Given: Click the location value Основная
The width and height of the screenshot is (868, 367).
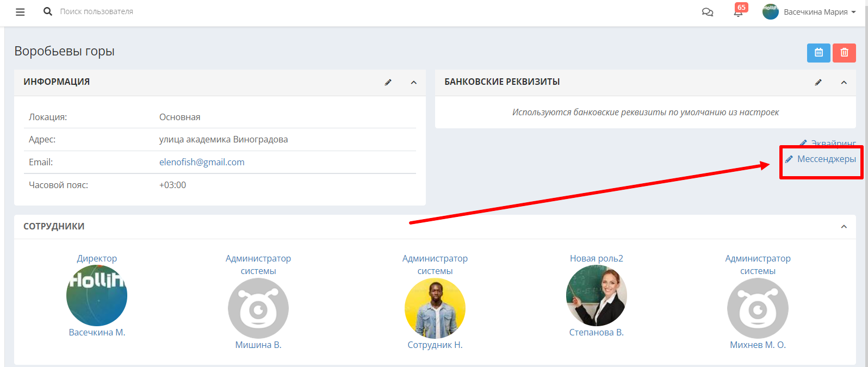Looking at the screenshot, I should click(x=179, y=117).
